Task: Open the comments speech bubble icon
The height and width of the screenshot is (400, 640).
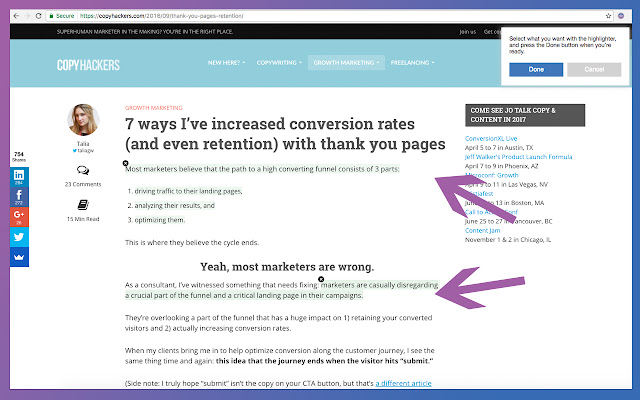Action: click(x=83, y=170)
